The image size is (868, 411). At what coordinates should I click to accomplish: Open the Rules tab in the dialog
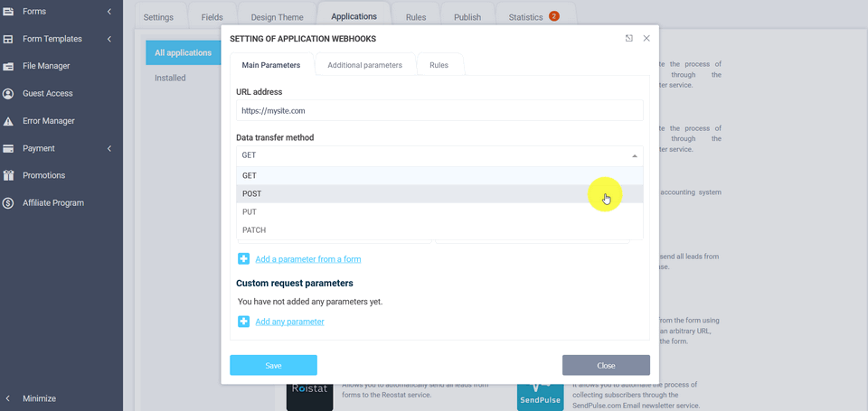pos(439,65)
